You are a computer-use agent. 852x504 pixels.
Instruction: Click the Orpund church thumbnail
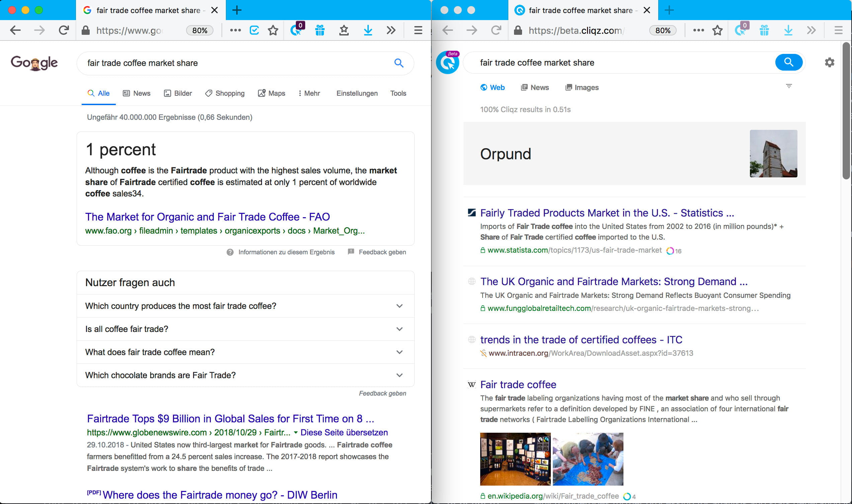click(x=773, y=154)
